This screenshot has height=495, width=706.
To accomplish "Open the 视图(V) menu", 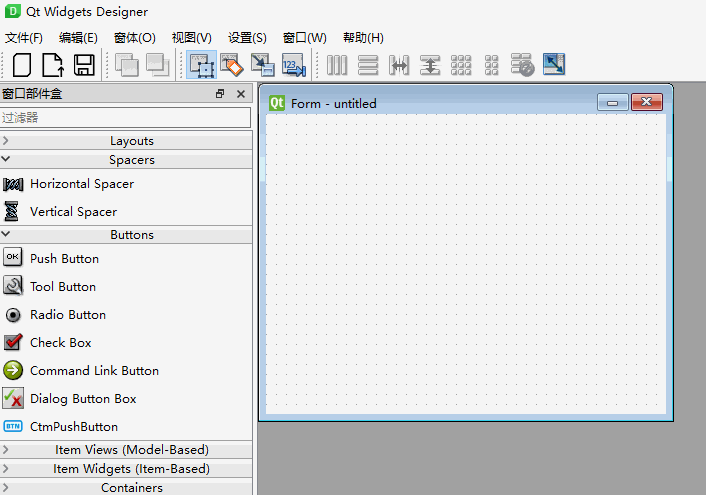I will pos(191,38).
